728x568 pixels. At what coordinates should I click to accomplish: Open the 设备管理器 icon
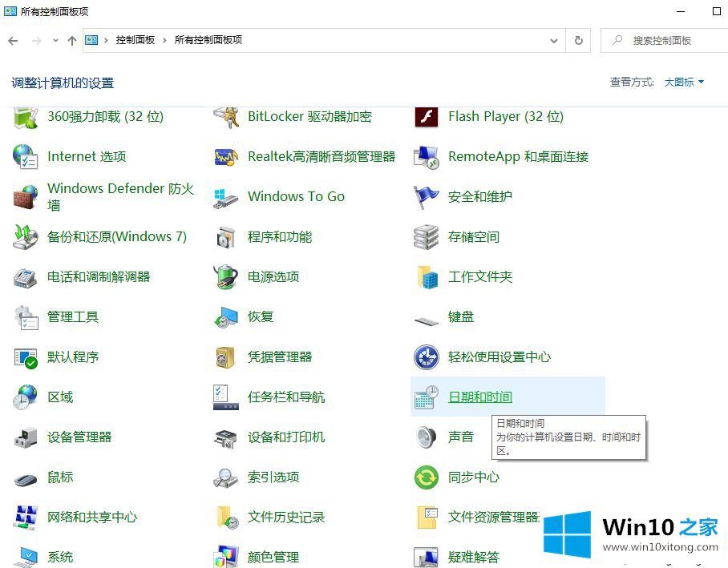[x=26, y=437]
